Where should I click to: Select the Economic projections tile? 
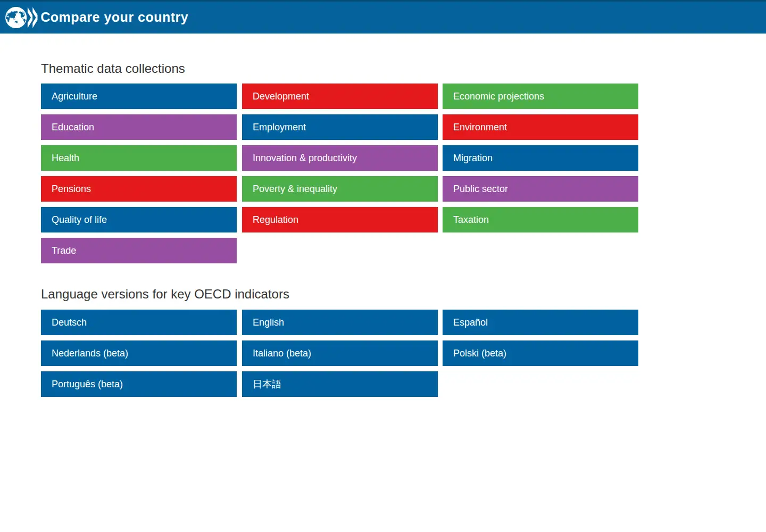click(x=540, y=96)
